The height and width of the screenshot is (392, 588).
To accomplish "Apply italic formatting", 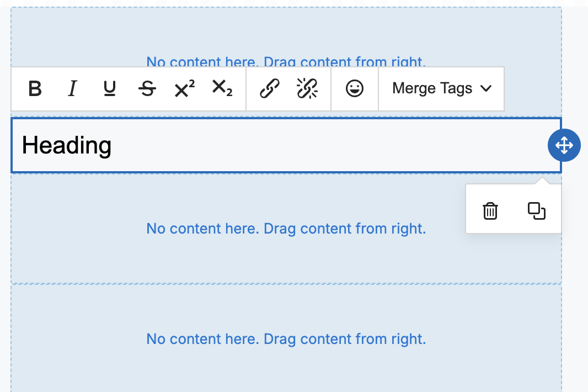I will click(72, 89).
